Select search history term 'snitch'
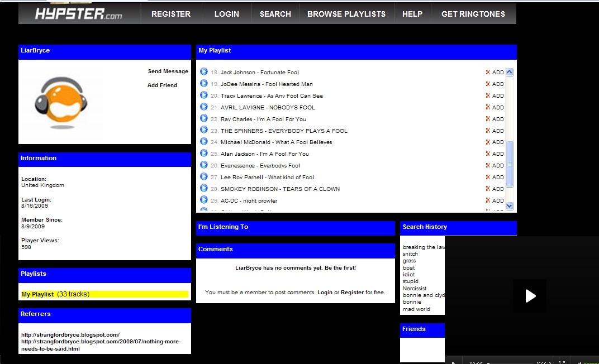The height and width of the screenshot is (364, 599). tap(410, 253)
